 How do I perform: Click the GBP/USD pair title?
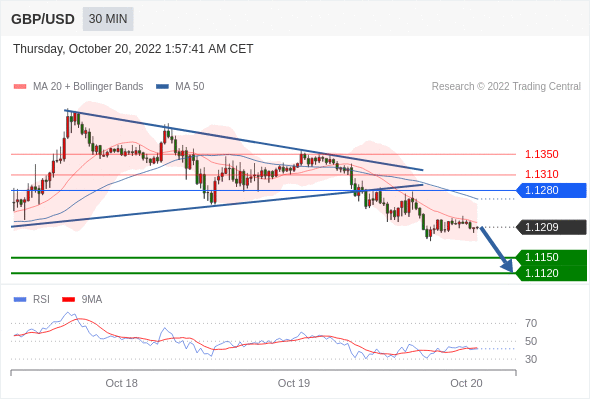click(43, 19)
